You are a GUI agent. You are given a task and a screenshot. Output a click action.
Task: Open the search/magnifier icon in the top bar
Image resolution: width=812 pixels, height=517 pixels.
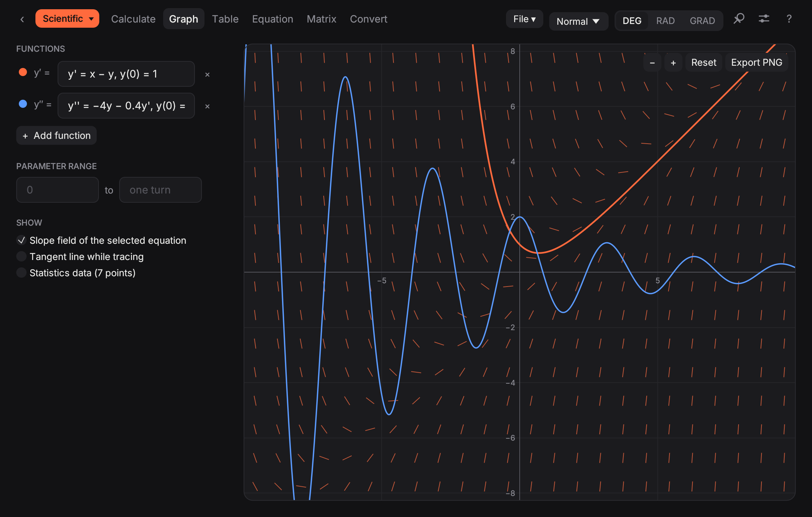739,19
